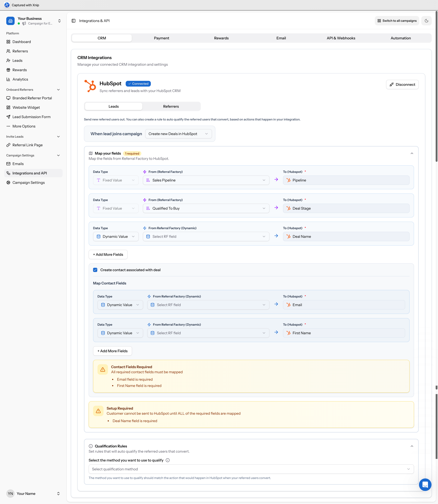Open the Dashboard from the sidebar
This screenshot has height=504, width=438.
click(22, 42)
